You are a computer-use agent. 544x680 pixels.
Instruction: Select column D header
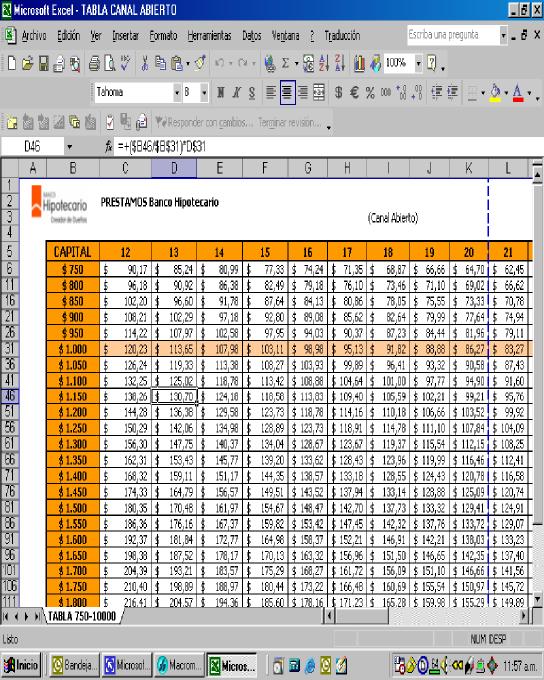[174, 168]
